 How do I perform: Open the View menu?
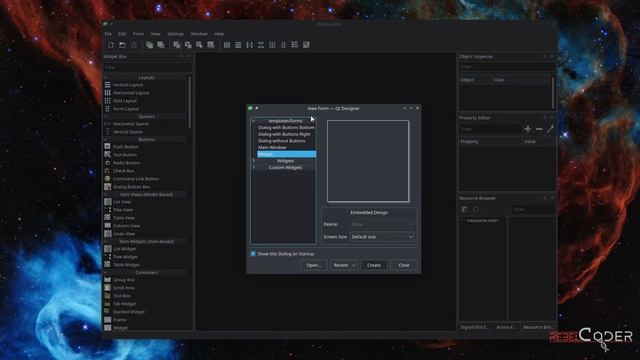(x=156, y=34)
